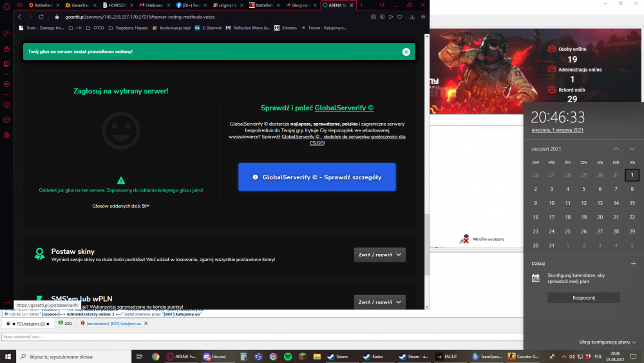Open the browser snapshot camera tool
This screenshot has height=363, width=644.
point(374,17)
